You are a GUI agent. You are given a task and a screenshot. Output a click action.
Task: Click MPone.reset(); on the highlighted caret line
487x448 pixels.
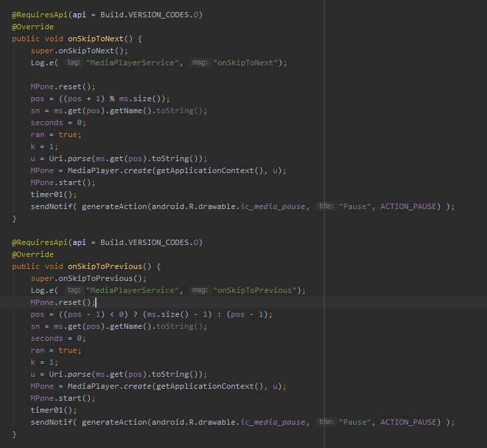tap(63, 302)
